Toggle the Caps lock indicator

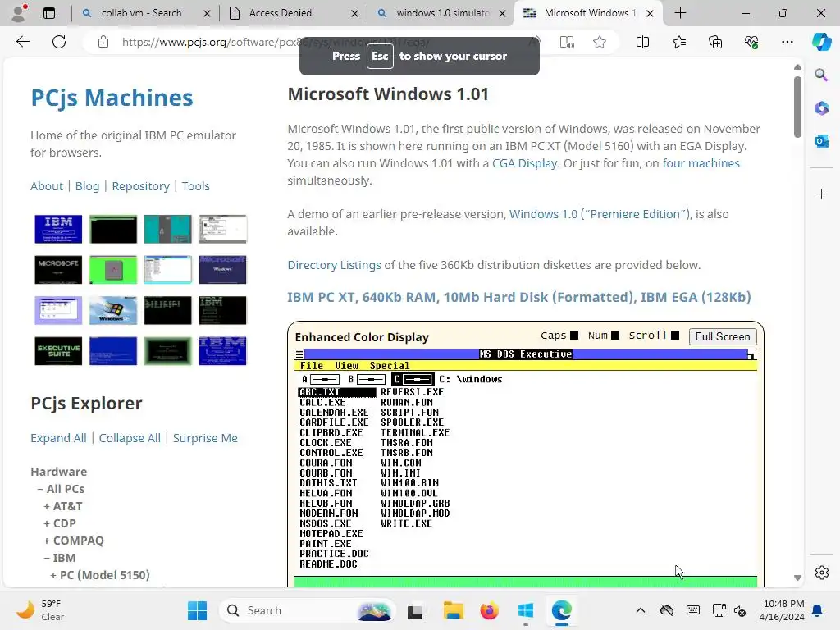click(x=573, y=336)
